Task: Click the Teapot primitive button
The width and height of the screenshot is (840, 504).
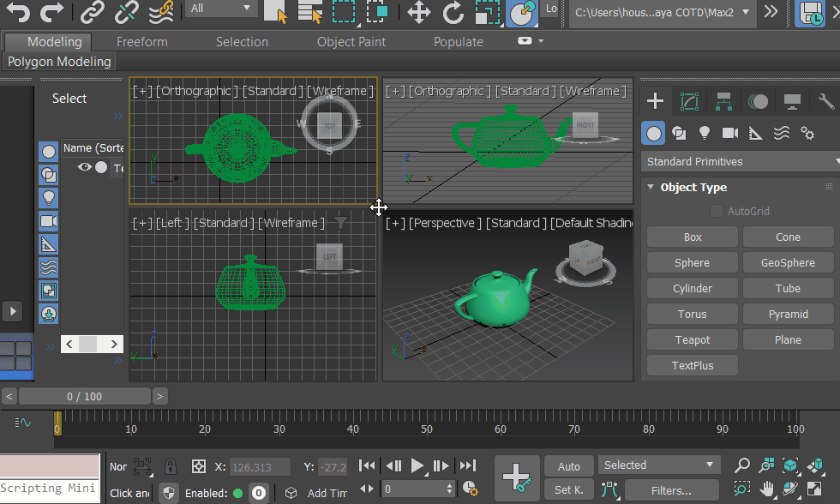Action: coord(693,340)
